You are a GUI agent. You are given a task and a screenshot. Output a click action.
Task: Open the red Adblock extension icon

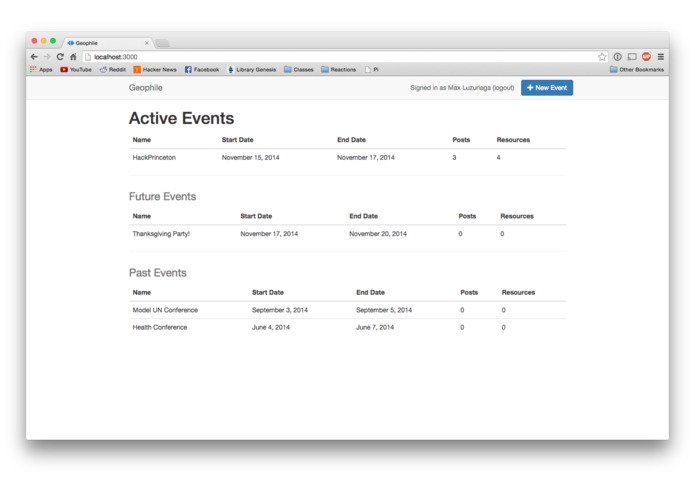click(x=646, y=57)
